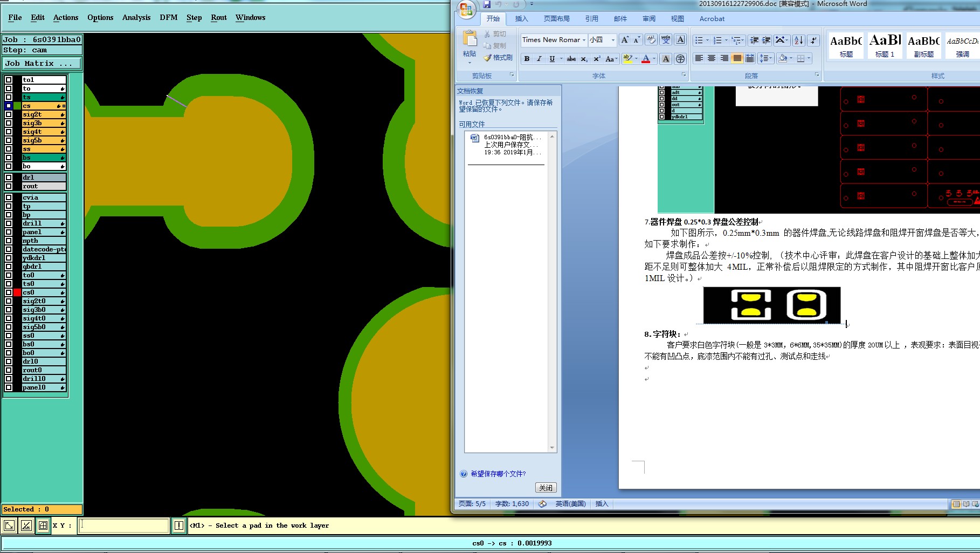Click the Save icon in Word's quick access toolbar

tap(487, 4)
